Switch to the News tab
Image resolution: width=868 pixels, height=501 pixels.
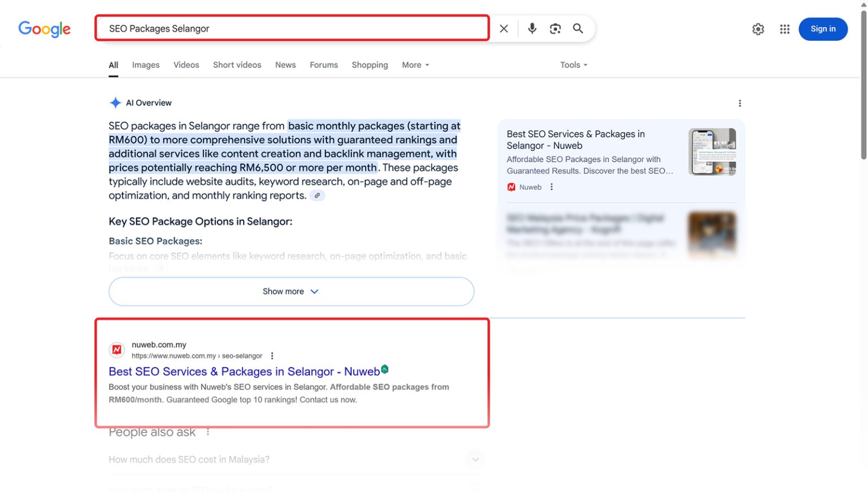coord(285,65)
